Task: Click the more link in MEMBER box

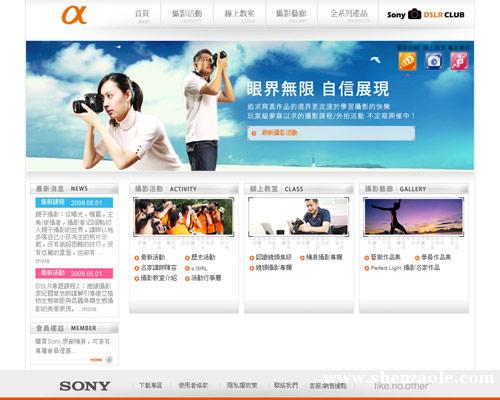Action: [x=96, y=360]
